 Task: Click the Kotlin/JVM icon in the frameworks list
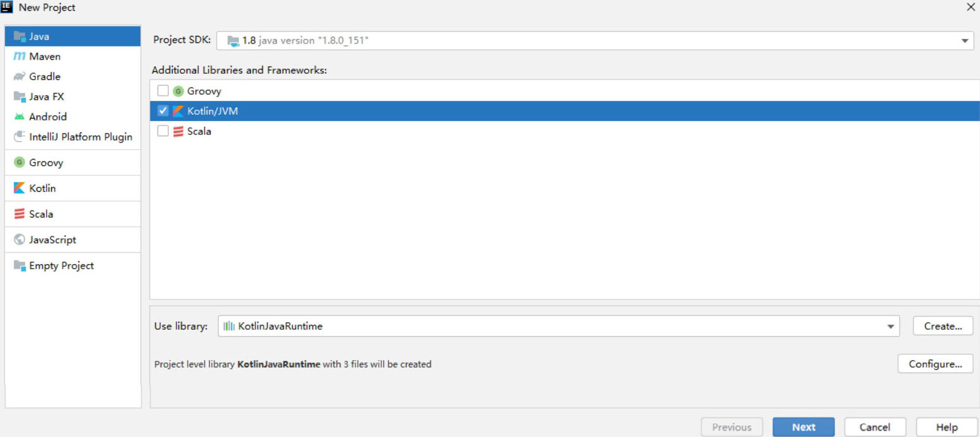click(178, 111)
